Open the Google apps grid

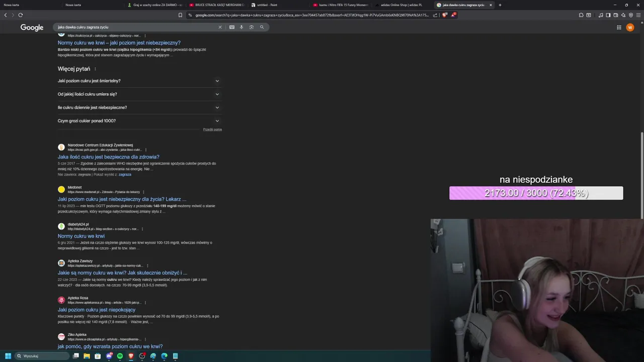coord(619,27)
